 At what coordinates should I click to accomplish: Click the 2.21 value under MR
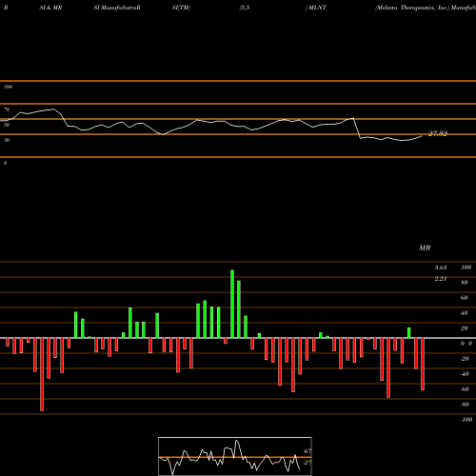(441, 279)
